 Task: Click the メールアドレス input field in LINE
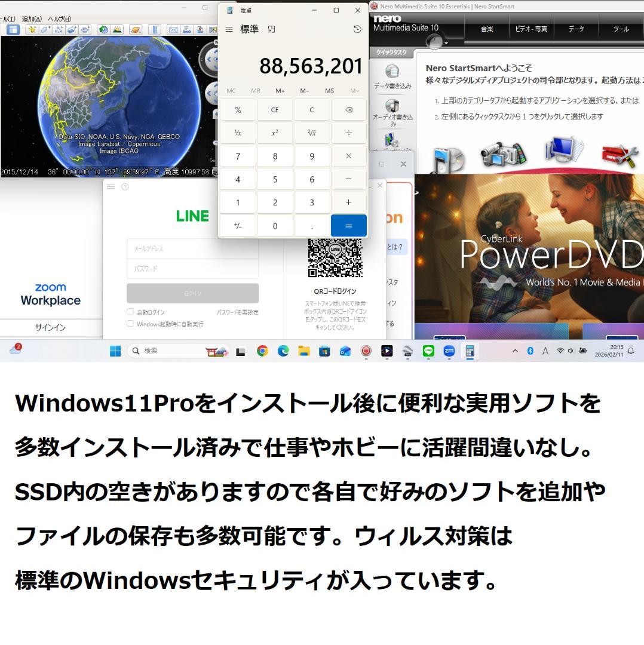pos(192,248)
